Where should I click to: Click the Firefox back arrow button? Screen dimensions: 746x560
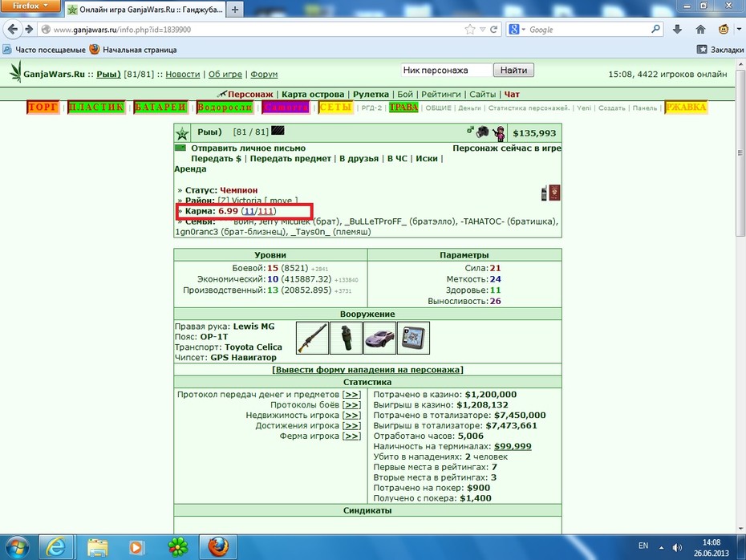(x=12, y=30)
